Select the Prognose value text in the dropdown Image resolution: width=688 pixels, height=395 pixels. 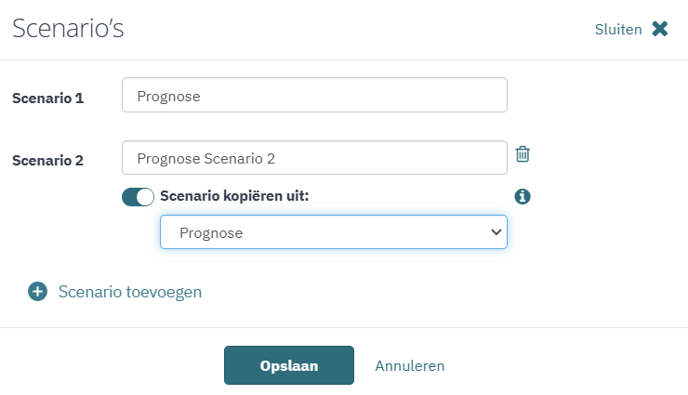(x=211, y=233)
